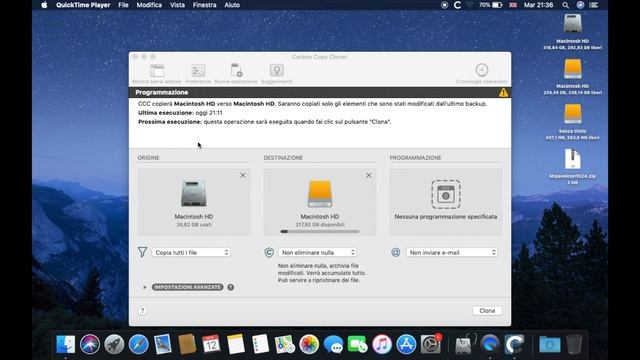Click the destination disk usage bar

pyautogui.click(x=320, y=231)
